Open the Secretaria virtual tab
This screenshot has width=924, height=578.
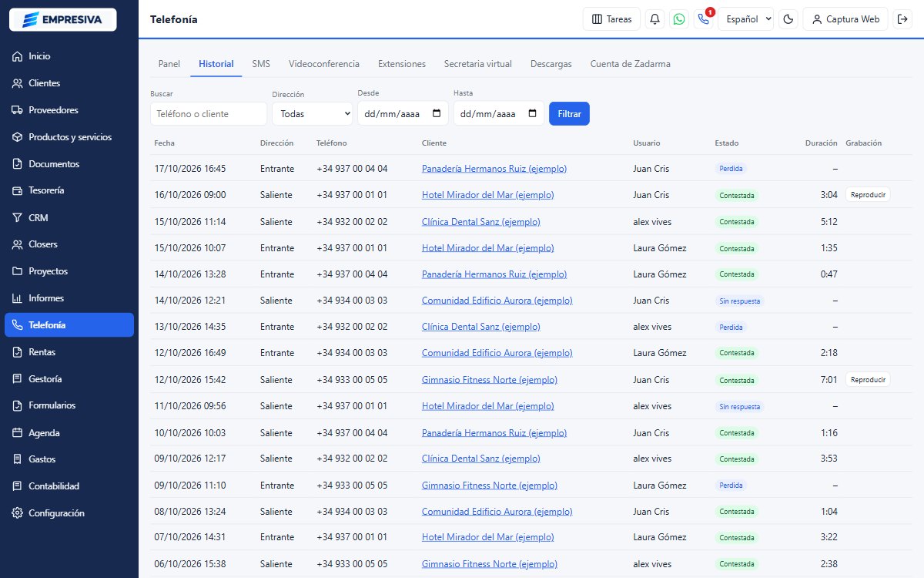click(x=478, y=64)
